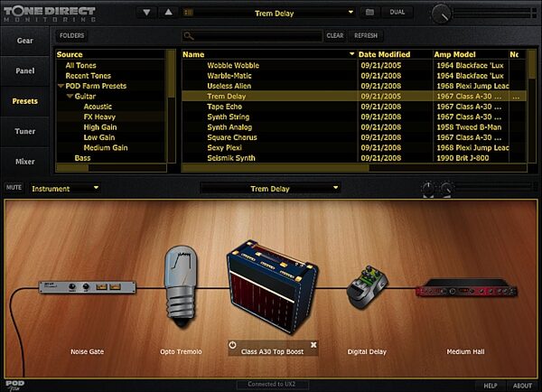Select Recent Tones source
This screenshot has height=392, width=542.
pyautogui.click(x=89, y=76)
